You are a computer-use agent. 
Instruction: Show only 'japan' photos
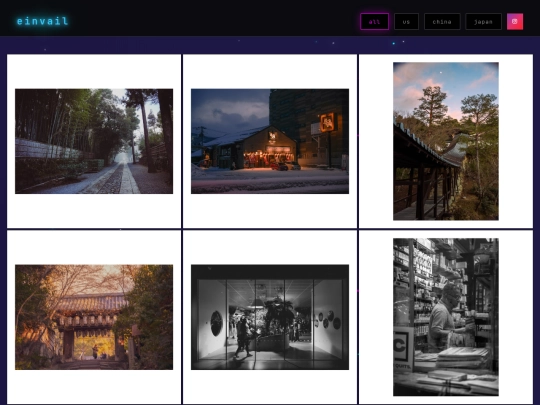pos(484,22)
